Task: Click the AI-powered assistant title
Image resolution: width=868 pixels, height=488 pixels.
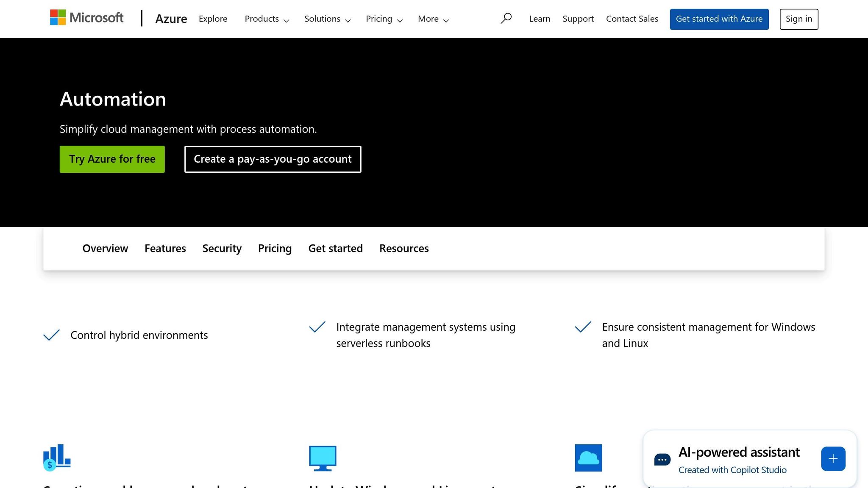Action: 739,452
